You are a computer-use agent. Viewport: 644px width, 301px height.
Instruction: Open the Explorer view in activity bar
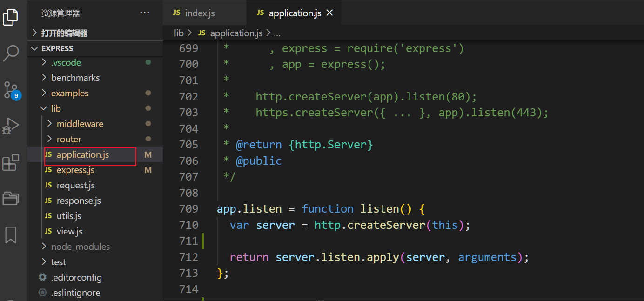coord(11,16)
